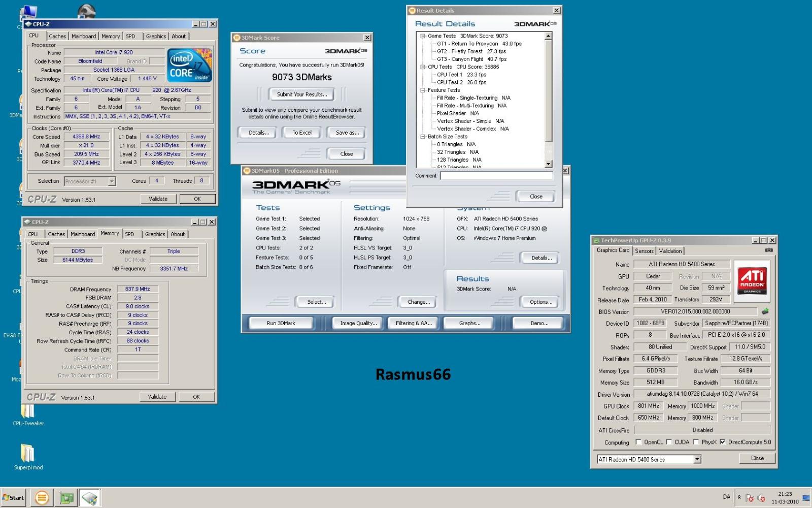Toggle the CUDA checkbox in GPU-Z
The image size is (812, 508).
669,442
